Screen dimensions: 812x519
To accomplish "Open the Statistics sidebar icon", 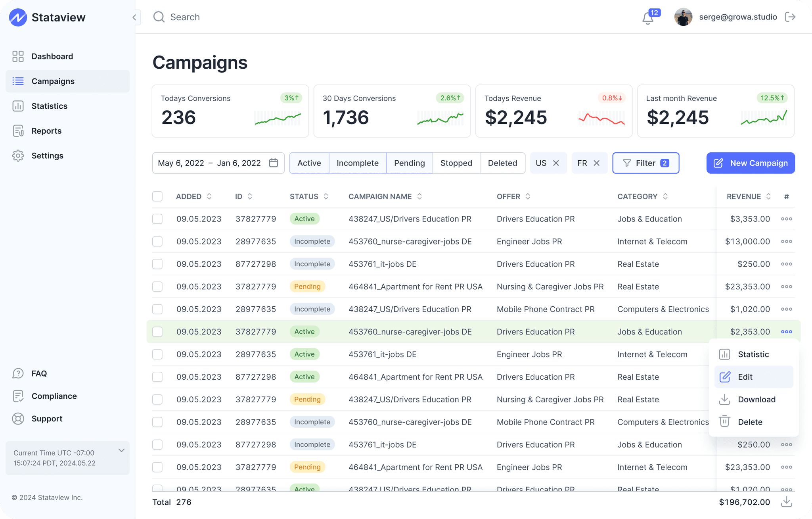I will 18,106.
